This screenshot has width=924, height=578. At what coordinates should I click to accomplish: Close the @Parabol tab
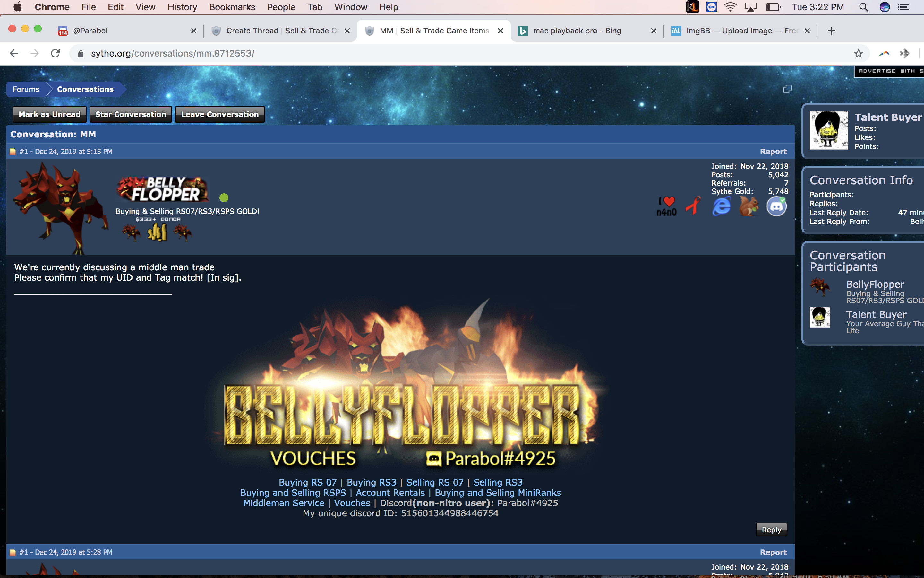(194, 31)
